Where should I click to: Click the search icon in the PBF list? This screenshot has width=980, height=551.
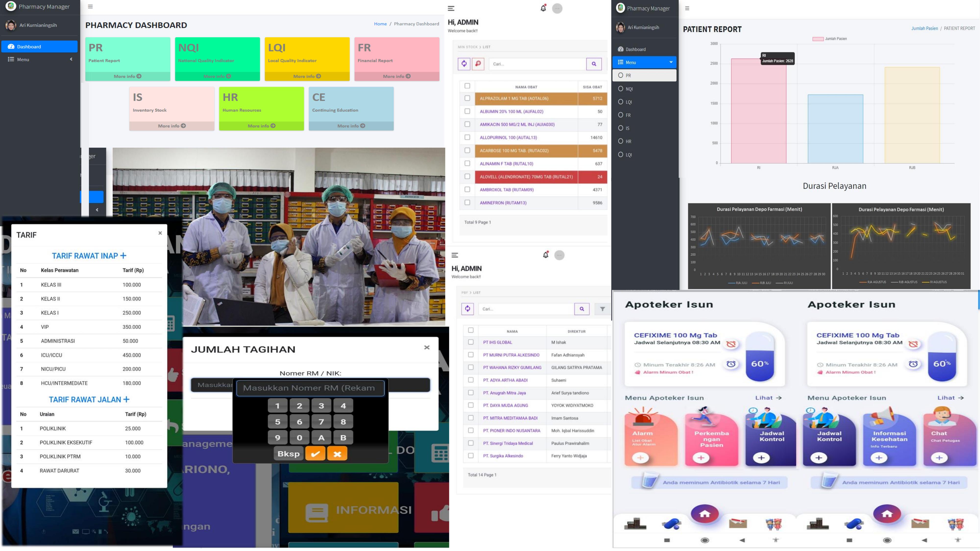(x=582, y=309)
